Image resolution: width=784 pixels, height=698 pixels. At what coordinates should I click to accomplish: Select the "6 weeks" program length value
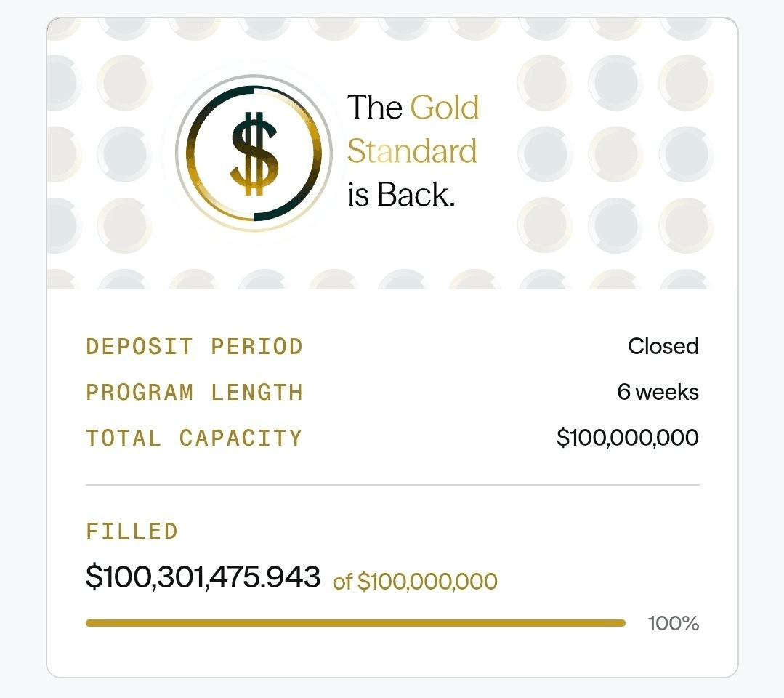coord(658,393)
